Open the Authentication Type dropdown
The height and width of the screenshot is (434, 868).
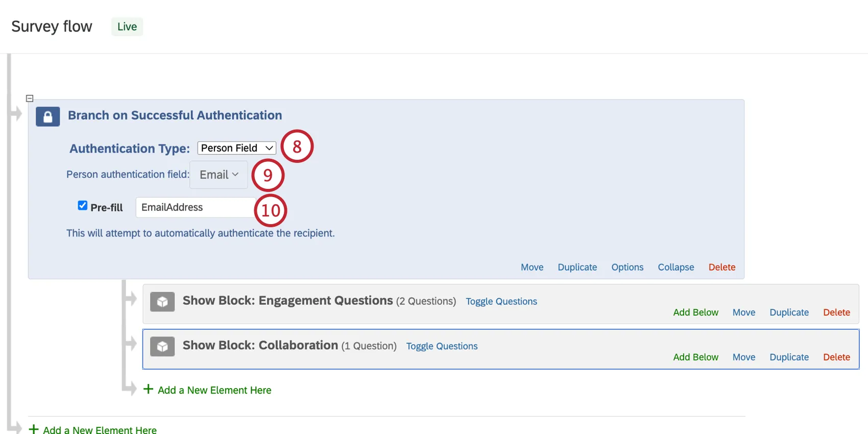[x=236, y=148]
